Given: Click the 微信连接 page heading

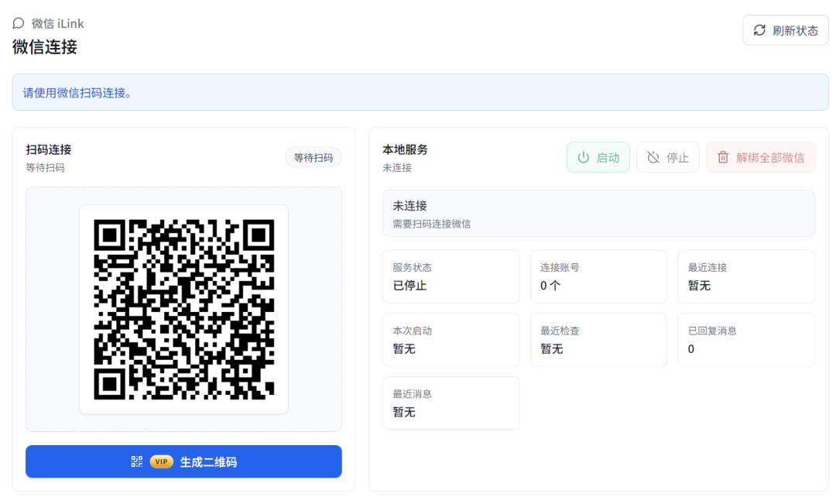Looking at the screenshot, I should [45, 47].
